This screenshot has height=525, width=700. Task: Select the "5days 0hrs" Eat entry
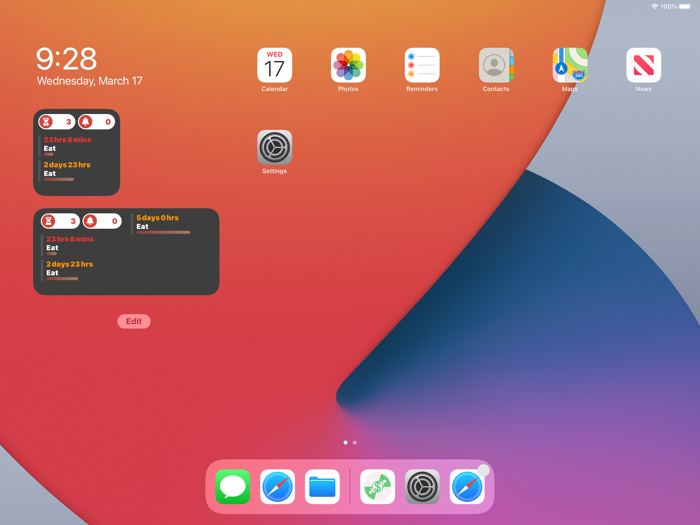pos(162,225)
